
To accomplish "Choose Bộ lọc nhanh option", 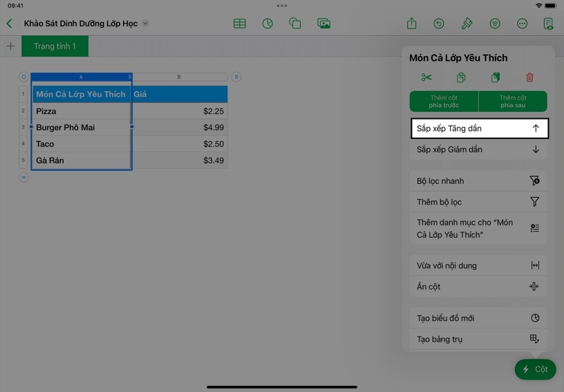I will (478, 181).
